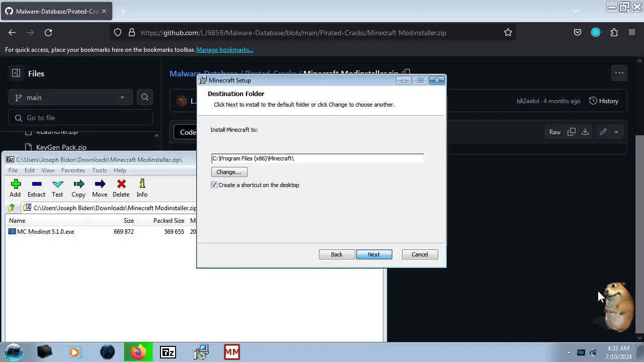Viewport: 644px width, 362px height.
Task: Copy raw file icon on GitHub
Action: [572, 132]
